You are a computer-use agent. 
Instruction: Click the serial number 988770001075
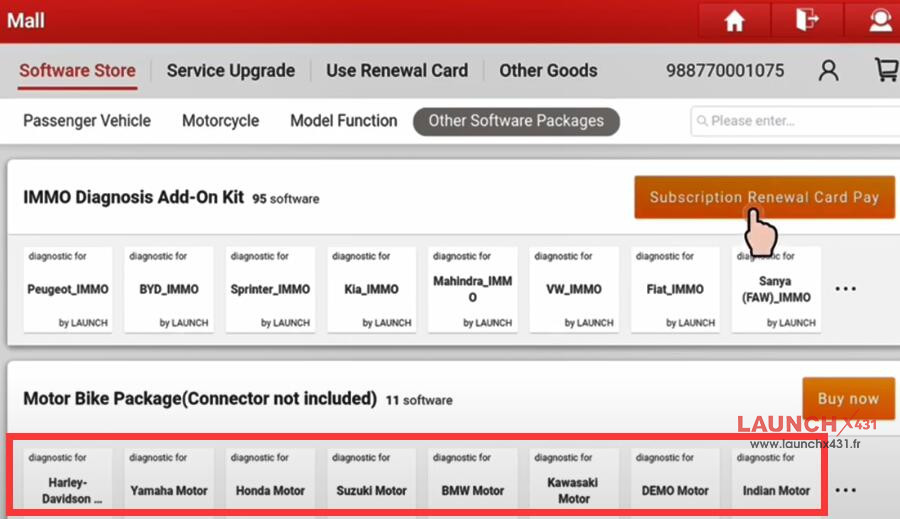(725, 71)
